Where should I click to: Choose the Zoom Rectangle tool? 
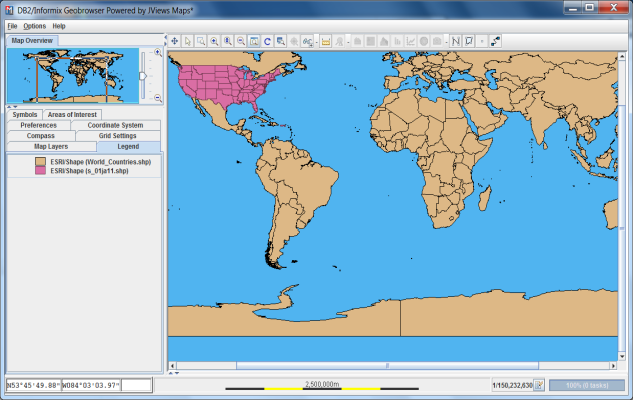(x=201, y=41)
